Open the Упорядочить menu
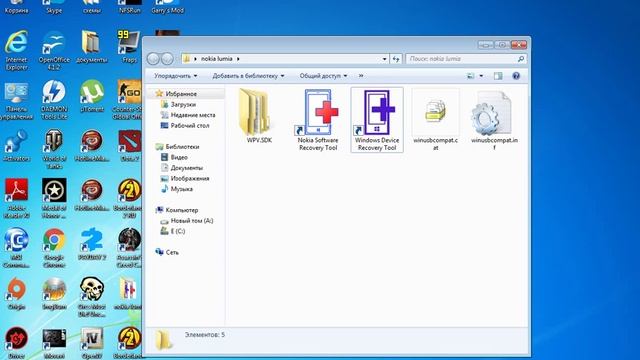Image resolution: width=640 pixels, height=360 pixels. 176,76
